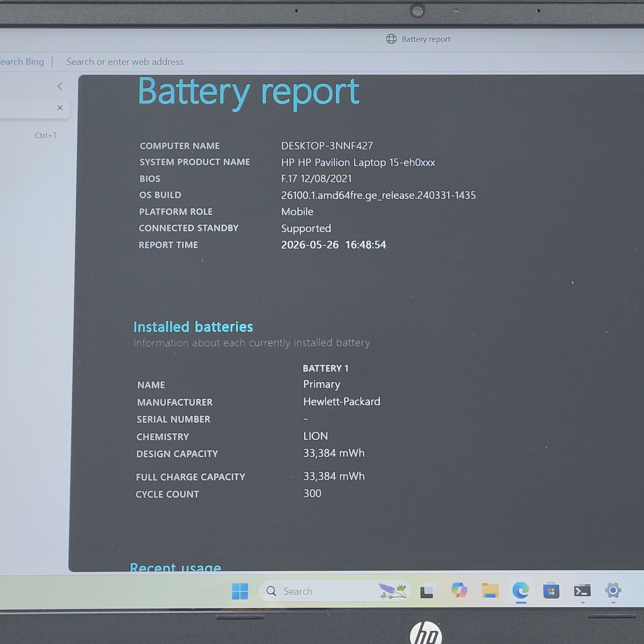Open Settings gear in the taskbar
This screenshot has height=644, width=644.
pos(613,591)
